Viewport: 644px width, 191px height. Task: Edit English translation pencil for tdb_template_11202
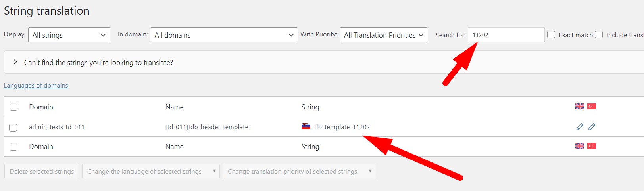(x=580, y=127)
